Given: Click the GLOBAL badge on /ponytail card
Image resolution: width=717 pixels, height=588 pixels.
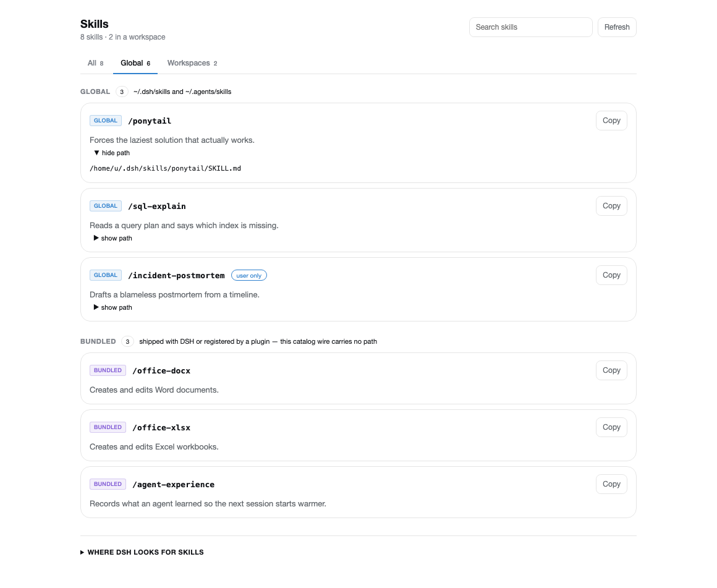Looking at the screenshot, I should tap(106, 121).
